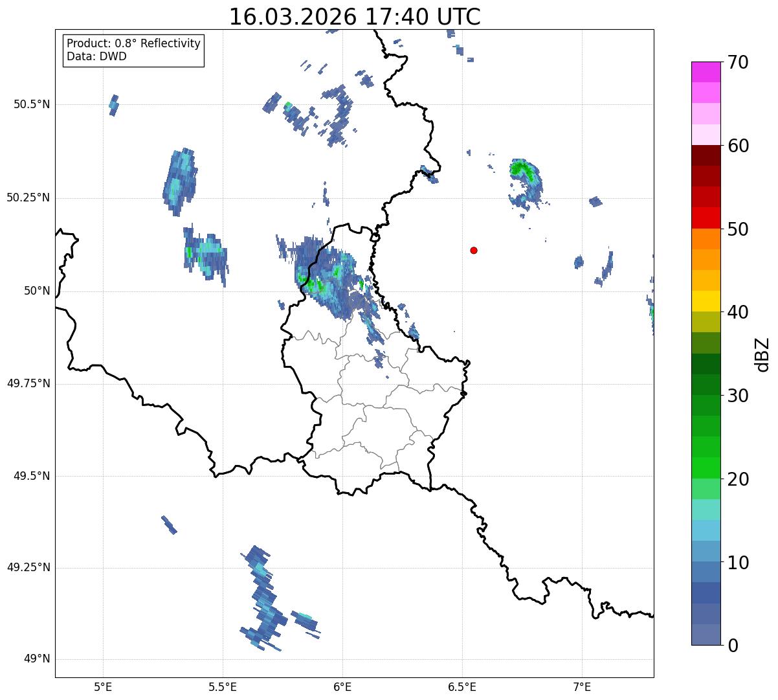Click the 50.5°N latitude label
Viewport: 778px width, 700px height.
click(32, 104)
